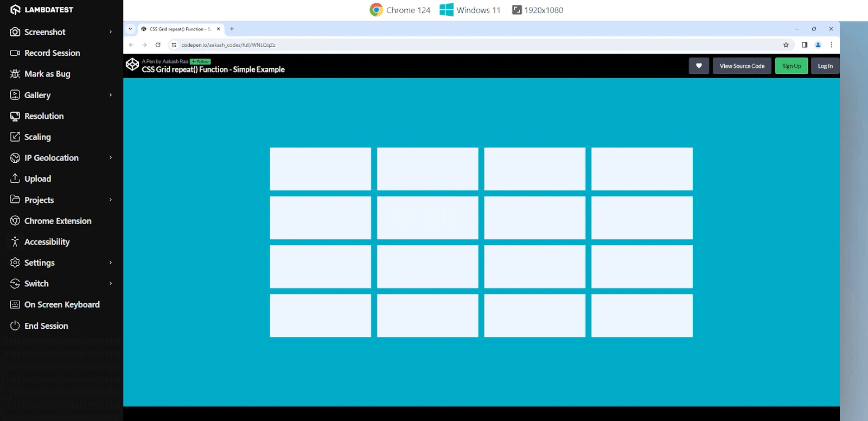Expand the Projects submenu arrow
The width and height of the screenshot is (868, 421).
pyautogui.click(x=111, y=200)
